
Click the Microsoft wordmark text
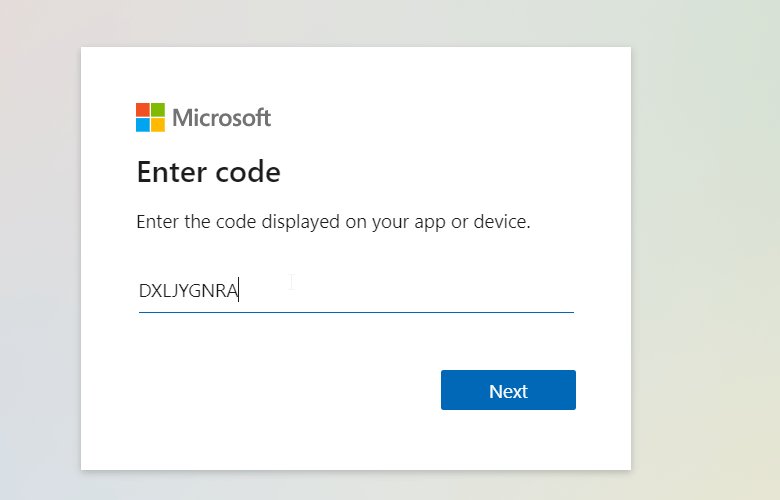pos(221,117)
